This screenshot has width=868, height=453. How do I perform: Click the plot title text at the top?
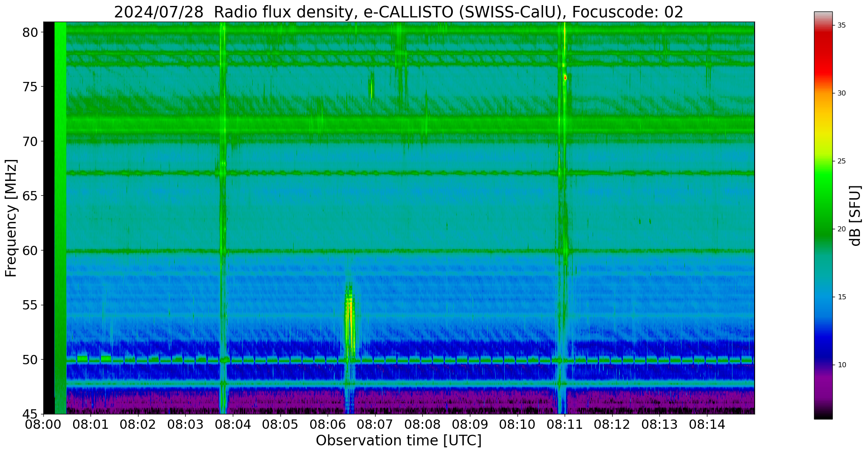coord(399,12)
